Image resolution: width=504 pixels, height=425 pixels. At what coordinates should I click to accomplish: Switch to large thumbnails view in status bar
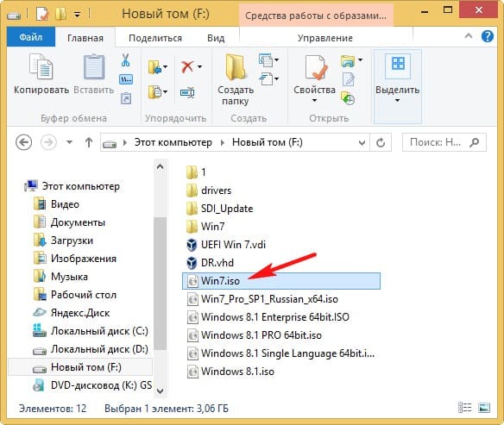(x=484, y=408)
